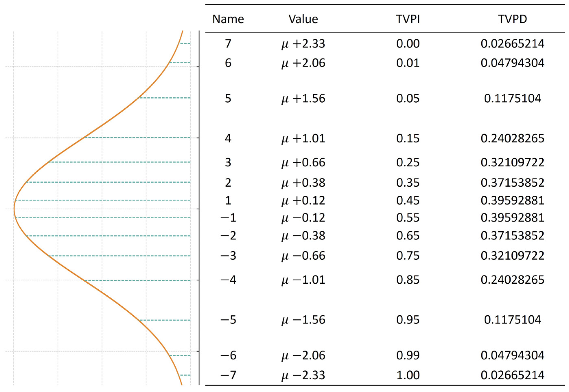
Task: Select the TVPI value 0.00
Action: point(408,44)
